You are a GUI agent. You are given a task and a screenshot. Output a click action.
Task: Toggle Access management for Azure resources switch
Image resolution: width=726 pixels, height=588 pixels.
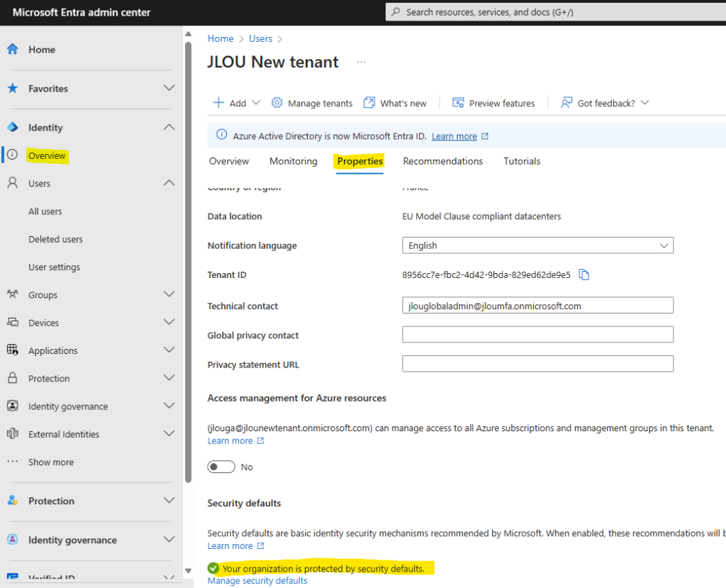[221, 467]
